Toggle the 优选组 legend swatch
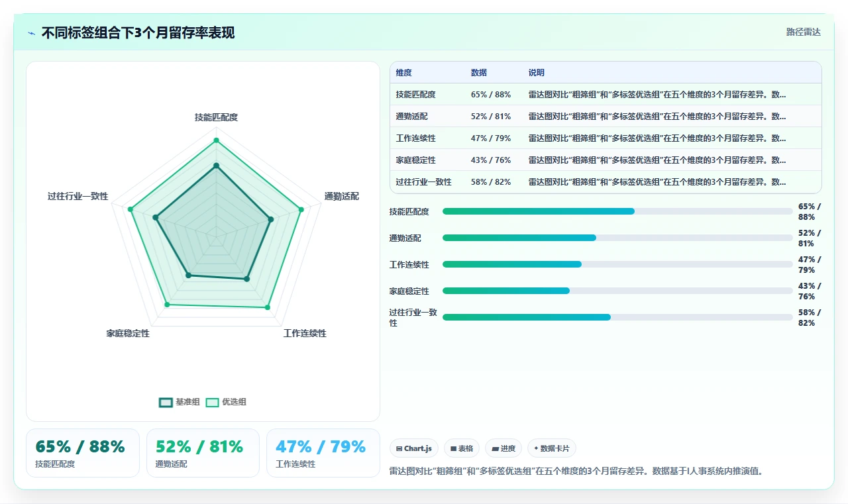This screenshot has height=504, width=848. pyautogui.click(x=212, y=402)
